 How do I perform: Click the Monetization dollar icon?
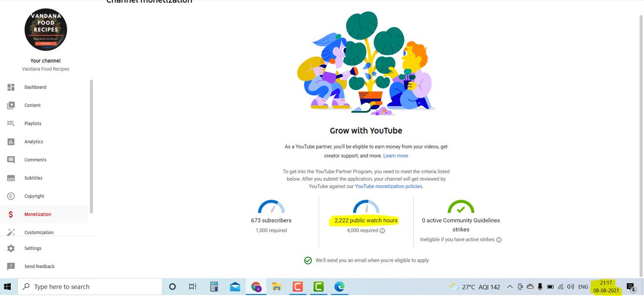(x=11, y=214)
